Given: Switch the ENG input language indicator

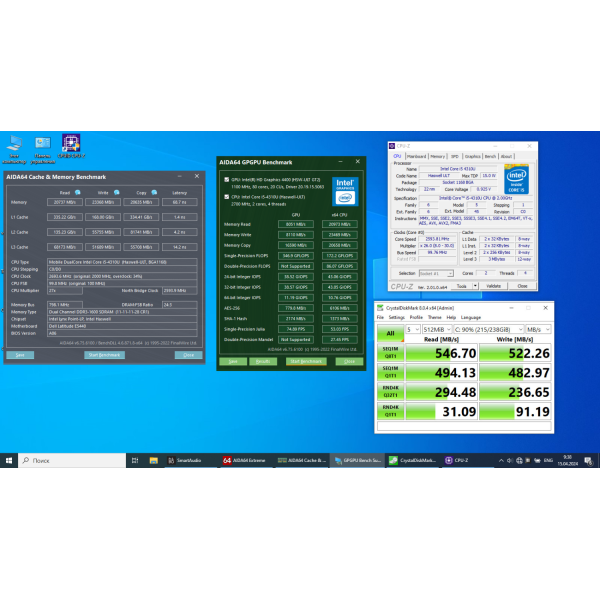Looking at the screenshot, I should coord(548,460).
